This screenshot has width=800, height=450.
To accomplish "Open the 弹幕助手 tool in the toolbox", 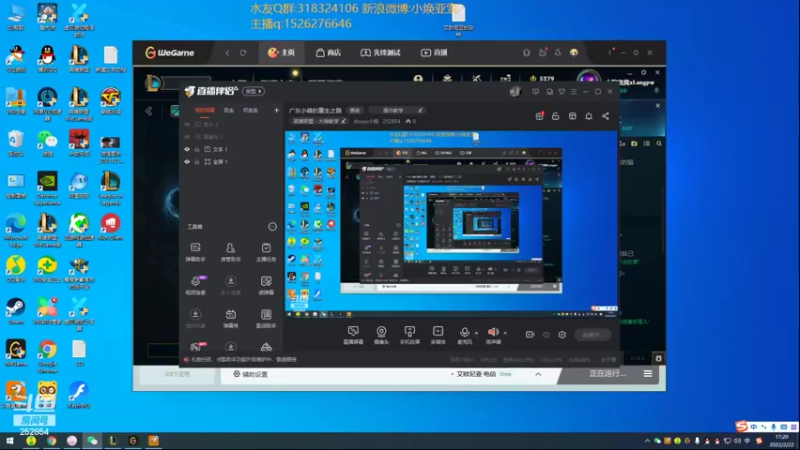I will point(195,252).
